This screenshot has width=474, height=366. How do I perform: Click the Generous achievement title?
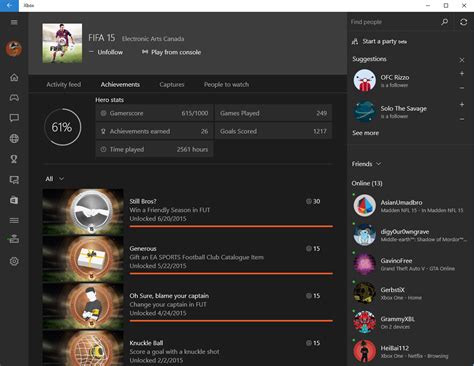(x=143, y=249)
